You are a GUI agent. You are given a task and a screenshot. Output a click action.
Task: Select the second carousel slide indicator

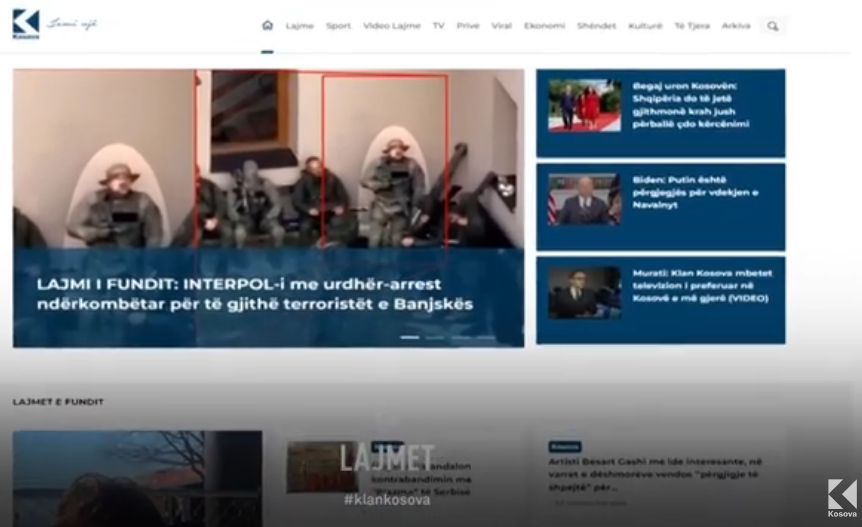point(434,337)
